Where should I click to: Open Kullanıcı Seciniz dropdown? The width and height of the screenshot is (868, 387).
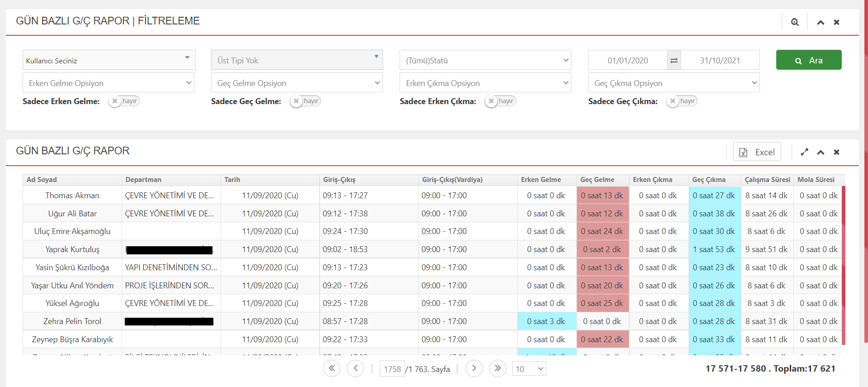[109, 60]
